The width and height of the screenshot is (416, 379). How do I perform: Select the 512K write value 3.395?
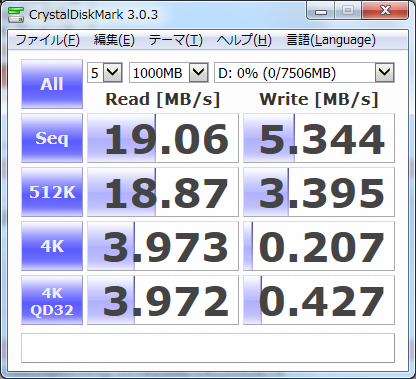319,192
